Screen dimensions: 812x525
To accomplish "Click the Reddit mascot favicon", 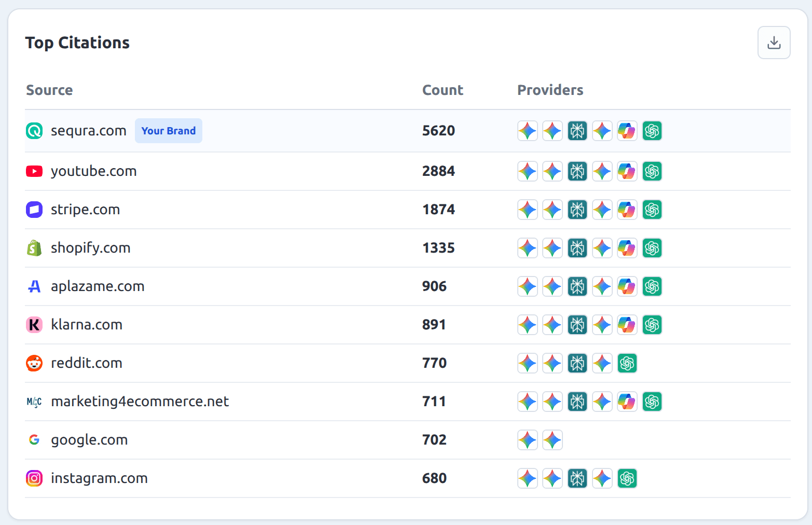I will [34, 363].
